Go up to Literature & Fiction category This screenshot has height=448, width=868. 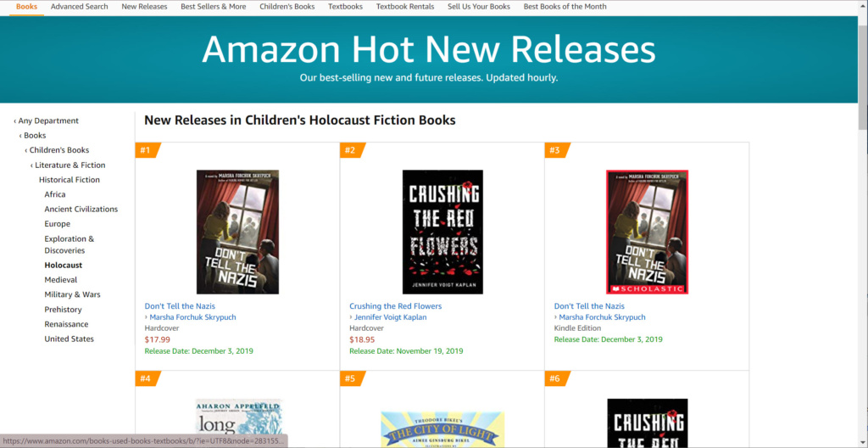click(70, 165)
